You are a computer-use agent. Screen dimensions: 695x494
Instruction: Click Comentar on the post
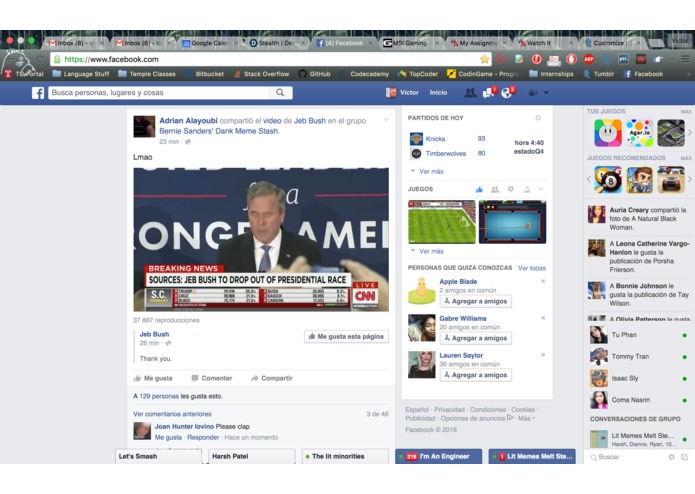pos(211,378)
